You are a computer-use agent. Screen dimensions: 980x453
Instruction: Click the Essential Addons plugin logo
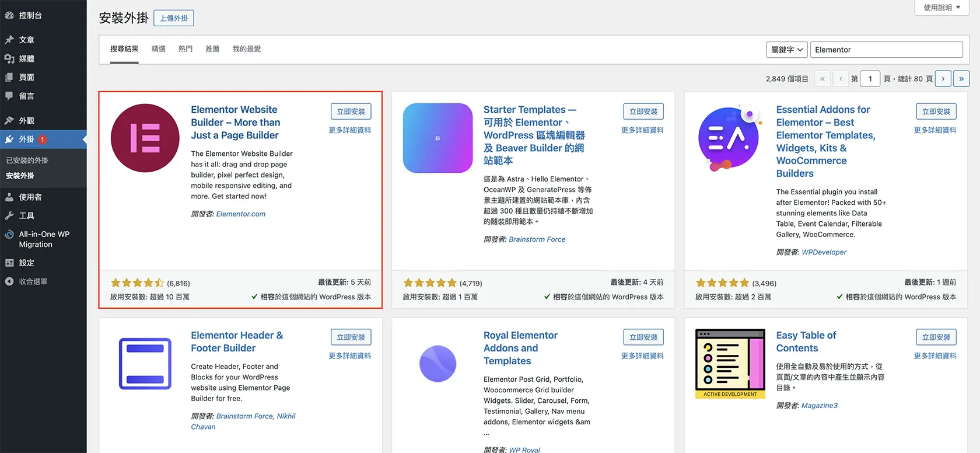coord(730,138)
